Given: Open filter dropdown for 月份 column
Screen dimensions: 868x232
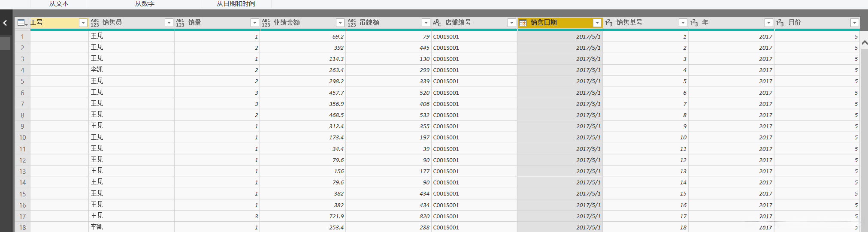Looking at the screenshot, I should coord(855,23).
